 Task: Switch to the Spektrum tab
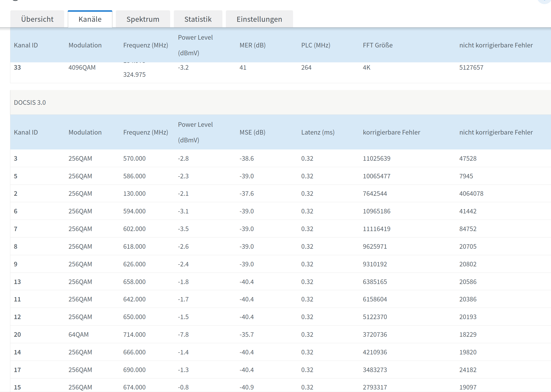143,19
